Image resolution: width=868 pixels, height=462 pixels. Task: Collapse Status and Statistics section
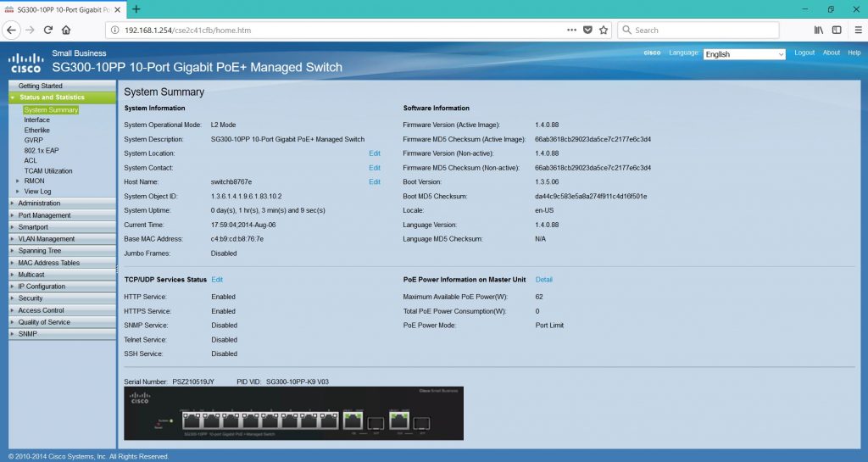(x=62, y=97)
